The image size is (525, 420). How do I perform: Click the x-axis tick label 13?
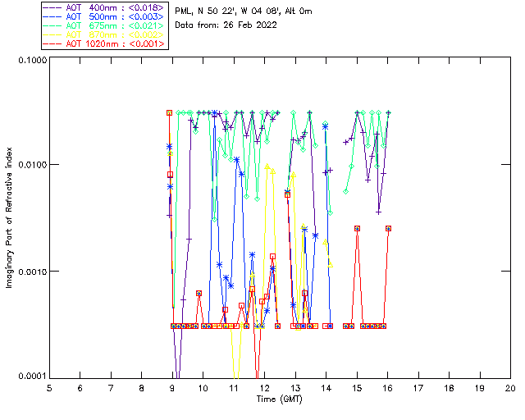coord(295,388)
